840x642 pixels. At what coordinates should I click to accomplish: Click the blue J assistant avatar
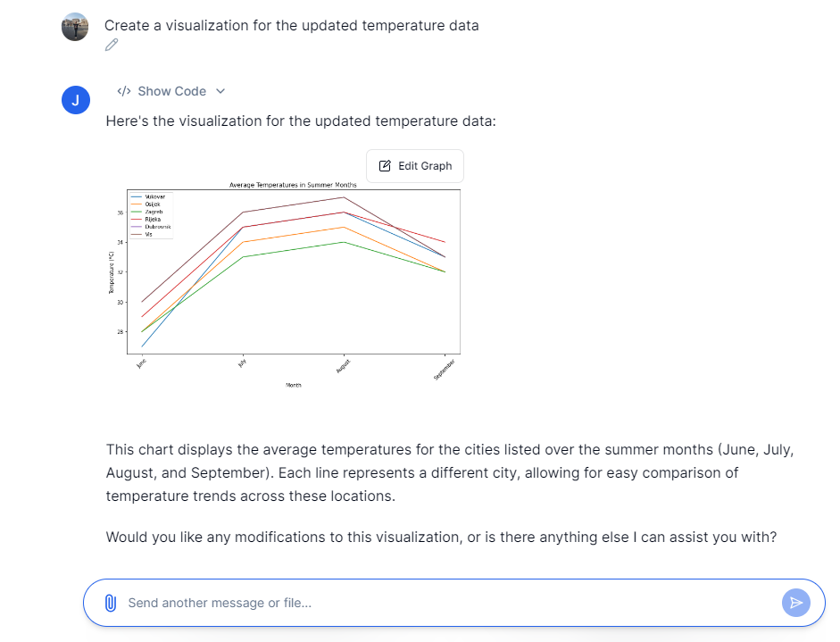(x=75, y=101)
